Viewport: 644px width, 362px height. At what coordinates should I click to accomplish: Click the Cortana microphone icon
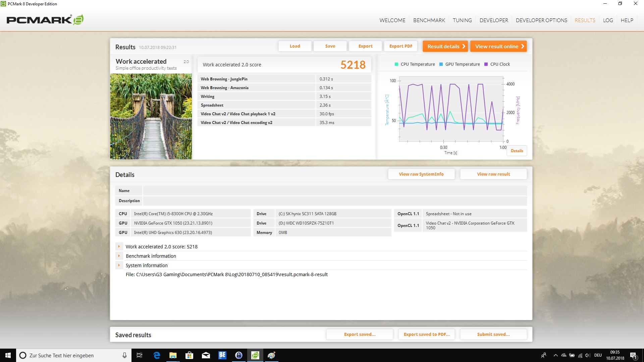[124, 355]
